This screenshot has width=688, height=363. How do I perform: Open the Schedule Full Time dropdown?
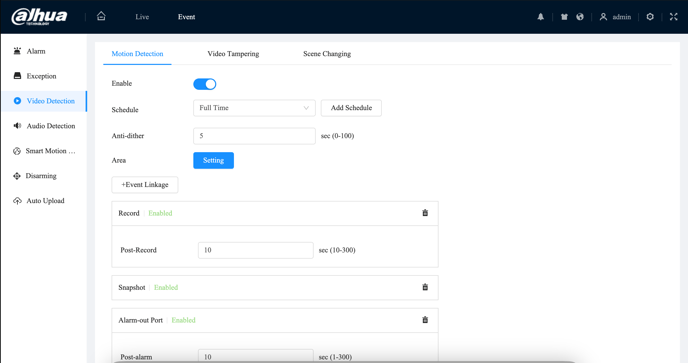point(254,108)
